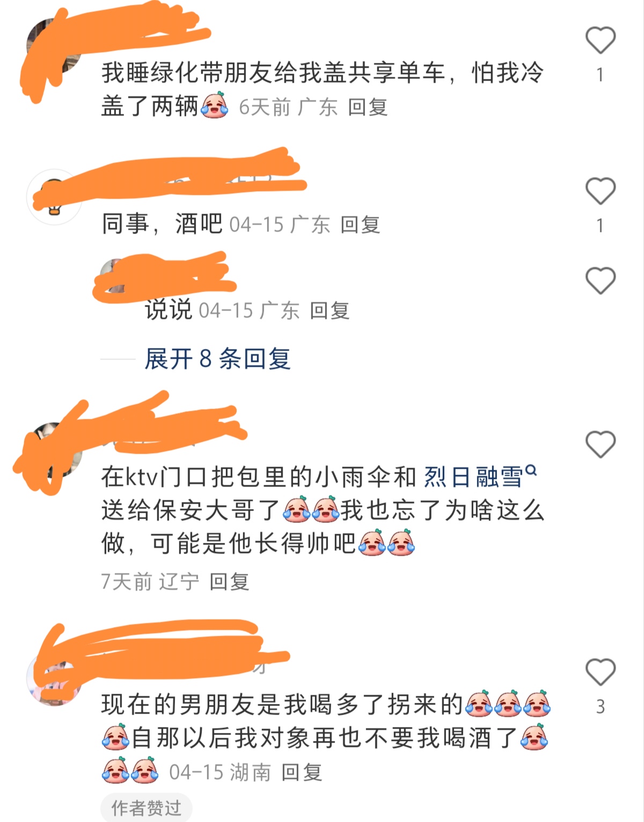Open avatar of the ktv commenter
Screen dimensions: 644x822
(x=55, y=450)
